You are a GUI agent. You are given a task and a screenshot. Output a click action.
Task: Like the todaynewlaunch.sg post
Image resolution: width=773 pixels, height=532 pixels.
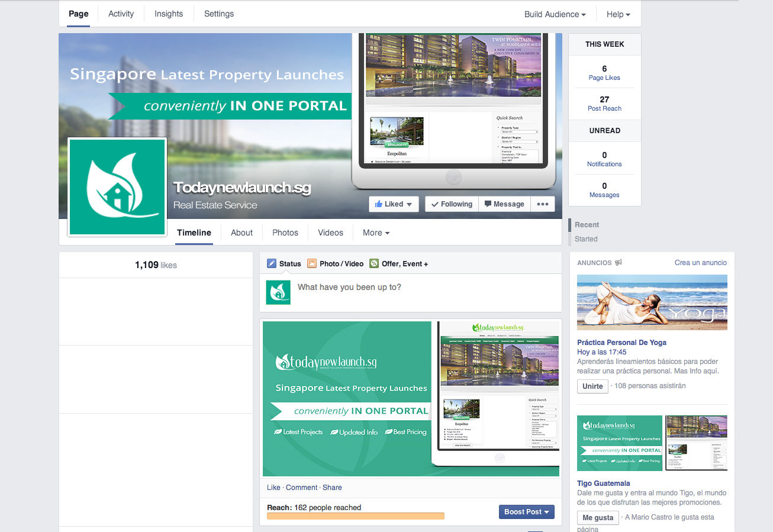click(x=273, y=488)
